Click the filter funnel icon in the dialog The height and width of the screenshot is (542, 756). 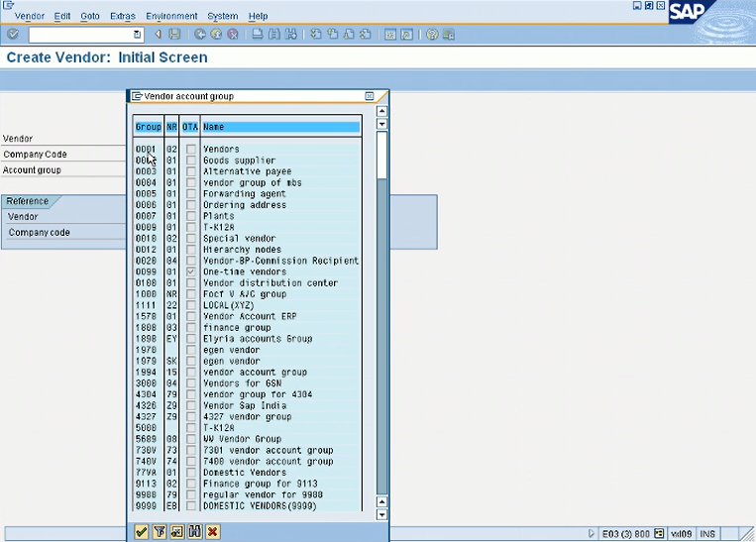(x=160, y=531)
